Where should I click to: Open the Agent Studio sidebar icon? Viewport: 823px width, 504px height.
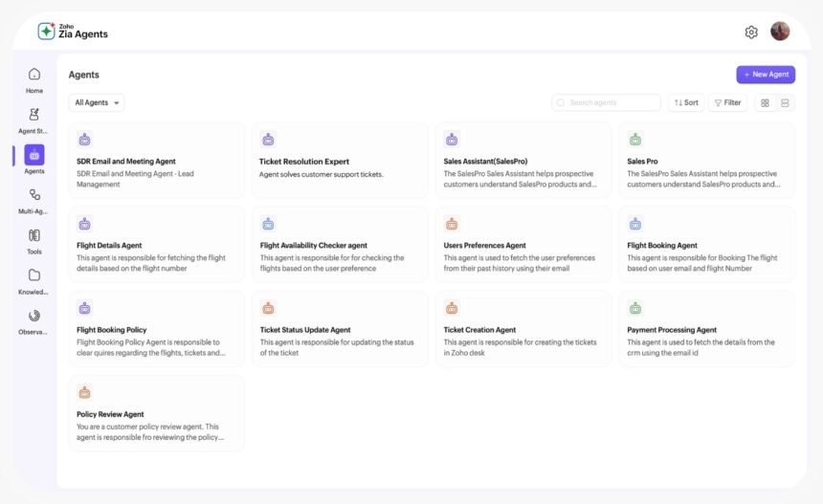[34, 115]
